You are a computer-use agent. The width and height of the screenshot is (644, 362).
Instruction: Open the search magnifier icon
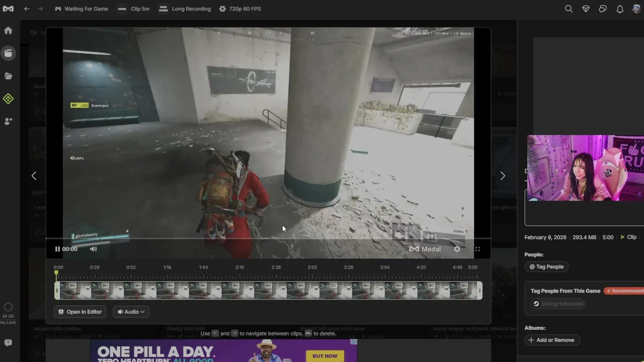[x=569, y=9]
